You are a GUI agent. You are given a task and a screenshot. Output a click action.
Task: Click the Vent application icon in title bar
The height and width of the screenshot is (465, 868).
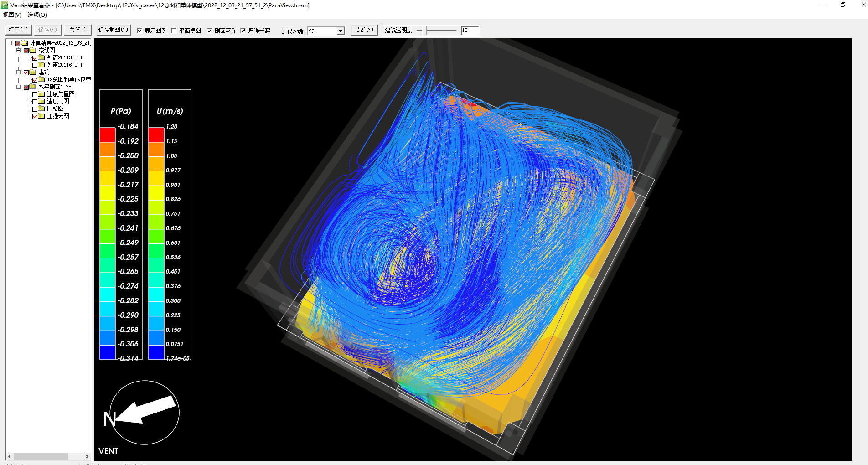click(x=5, y=5)
